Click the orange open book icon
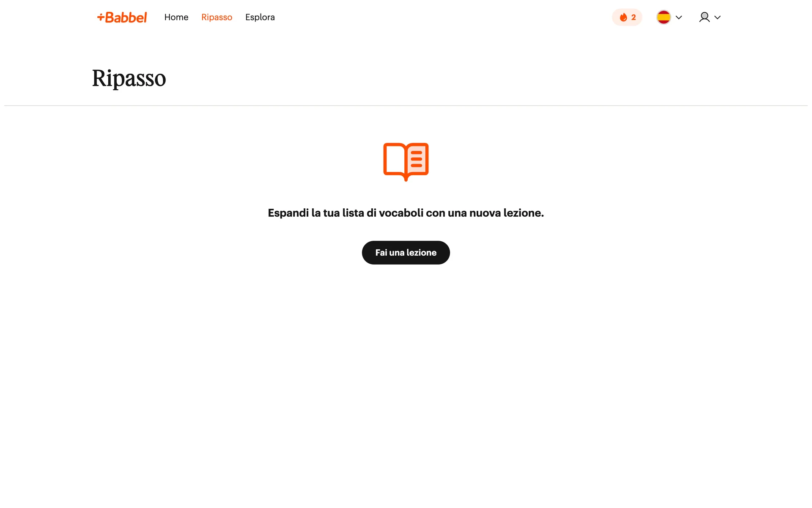Screen dimensions: 812x508 (406, 161)
